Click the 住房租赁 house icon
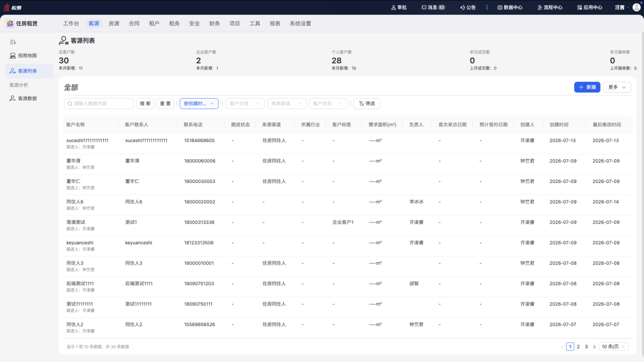Image resolution: width=644 pixels, height=362 pixels. pyautogui.click(x=10, y=23)
